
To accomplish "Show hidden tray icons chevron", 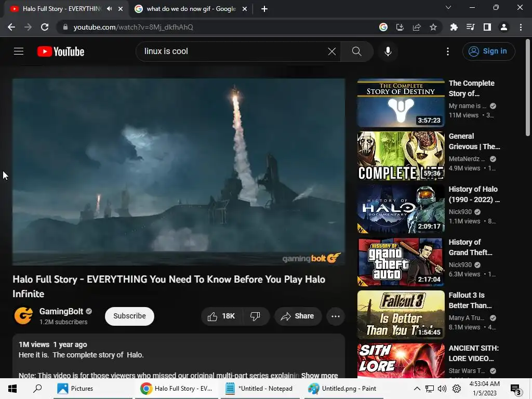I will 417,389.
